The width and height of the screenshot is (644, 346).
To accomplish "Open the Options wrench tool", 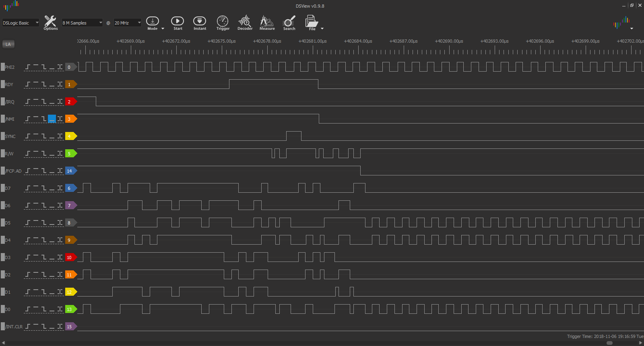I will [x=50, y=23].
